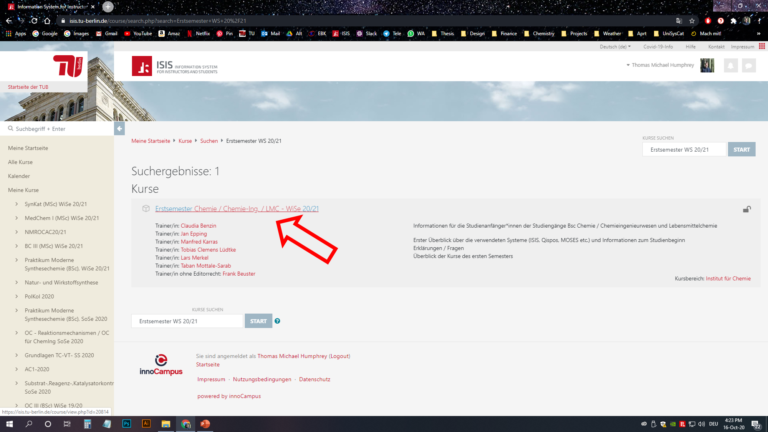This screenshot has height=432, width=768.
Task: Expand the Natur- und Wirkstoffsynthese course
Action: (17, 283)
